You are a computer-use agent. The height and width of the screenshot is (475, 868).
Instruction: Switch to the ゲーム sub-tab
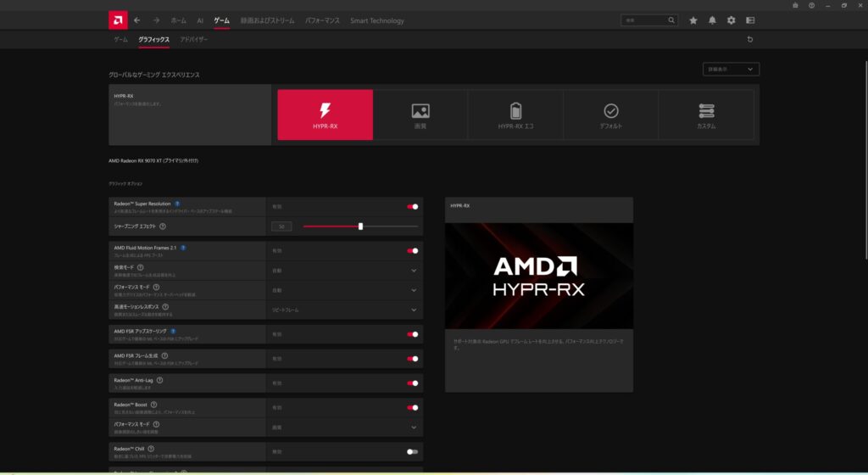point(120,39)
